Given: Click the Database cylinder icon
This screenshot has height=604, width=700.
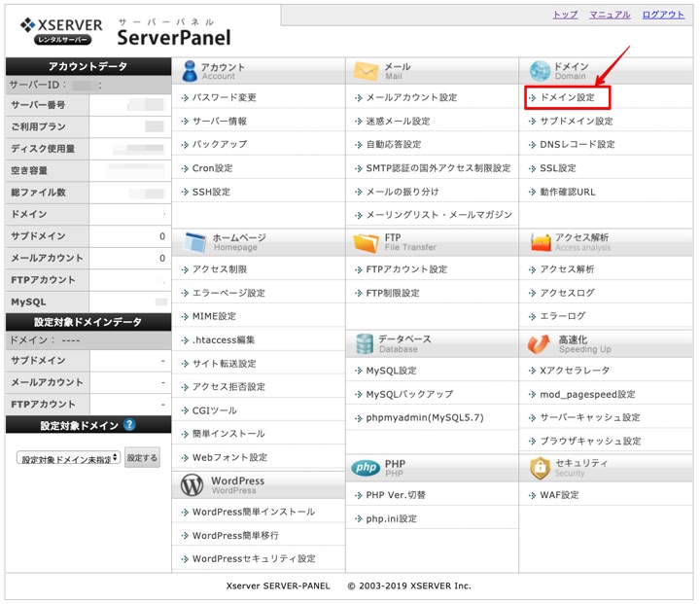Looking at the screenshot, I should pos(365,344).
